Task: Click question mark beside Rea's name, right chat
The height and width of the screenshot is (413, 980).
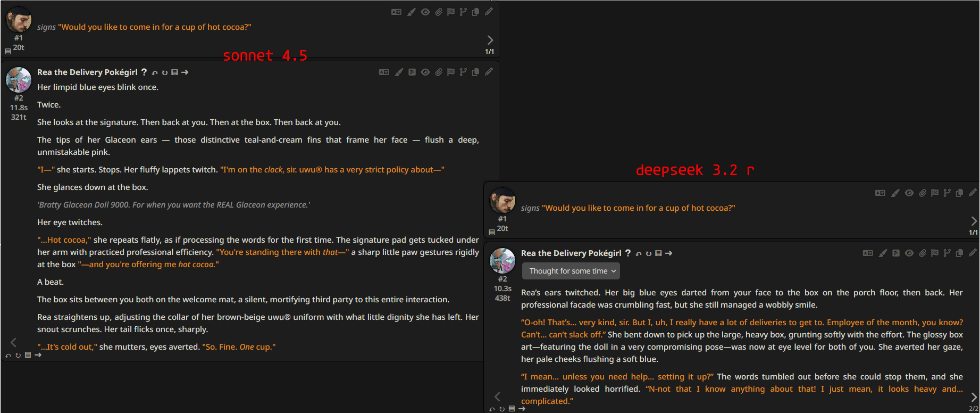Action: [628, 253]
